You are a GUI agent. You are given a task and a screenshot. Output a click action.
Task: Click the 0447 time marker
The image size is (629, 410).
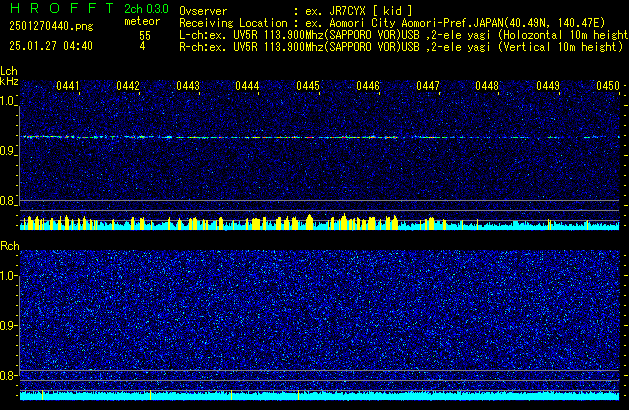pyautogui.click(x=428, y=86)
